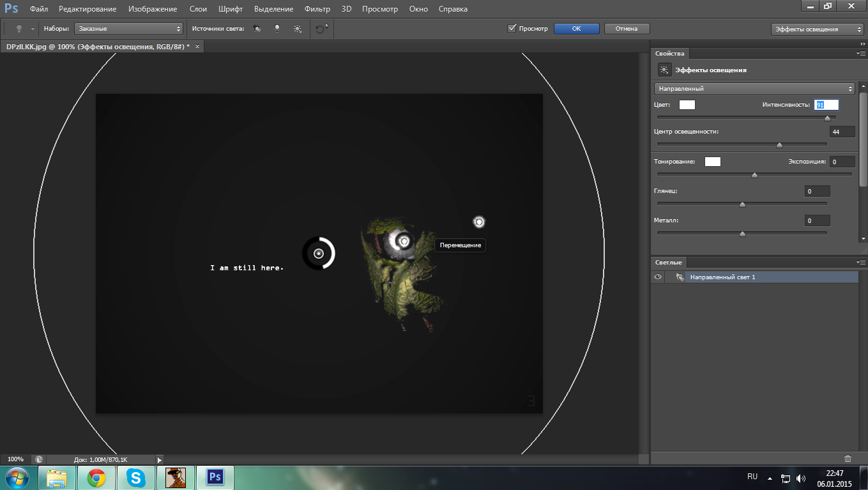Click the Интенсивность slider handle
Screen dimensions: 868x490
click(828, 118)
